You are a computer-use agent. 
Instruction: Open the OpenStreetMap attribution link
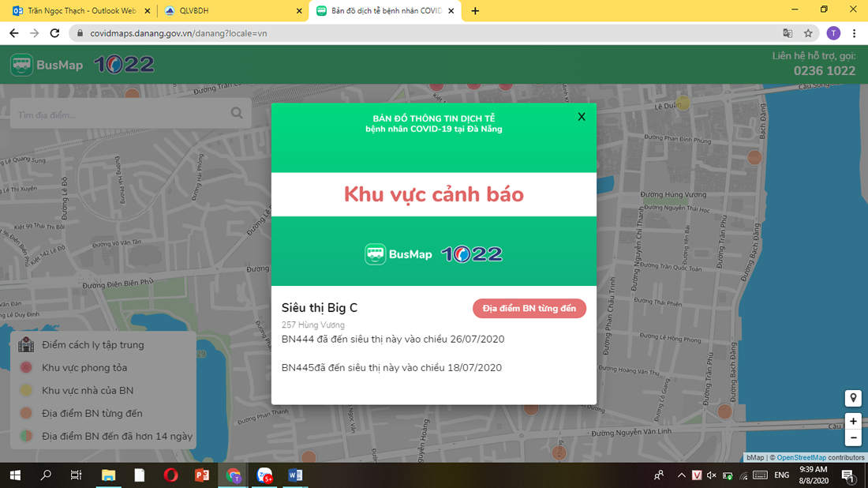click(x=801, y=458)
